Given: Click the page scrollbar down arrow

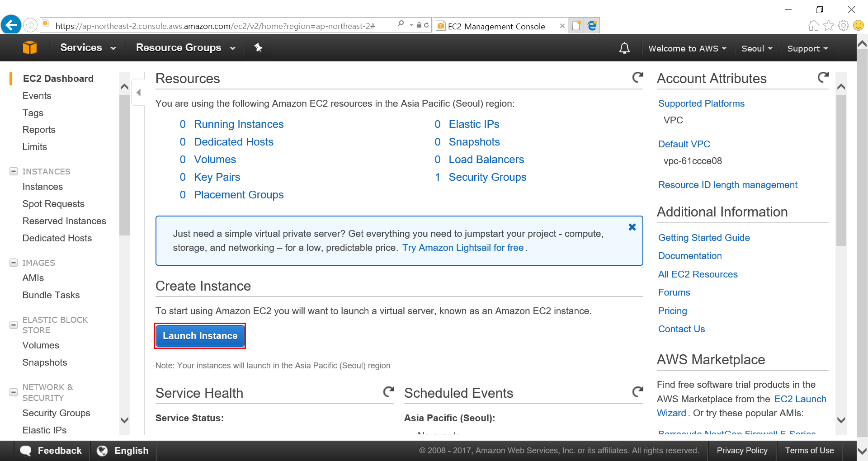Looking at the screenshot, I should 862,451.
